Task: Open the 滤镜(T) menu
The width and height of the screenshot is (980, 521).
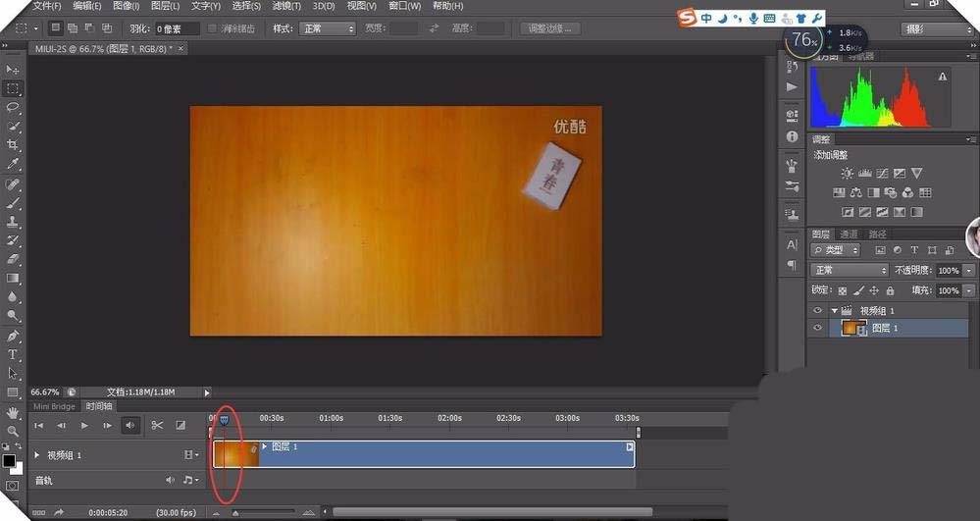Action: pos(286,6)
